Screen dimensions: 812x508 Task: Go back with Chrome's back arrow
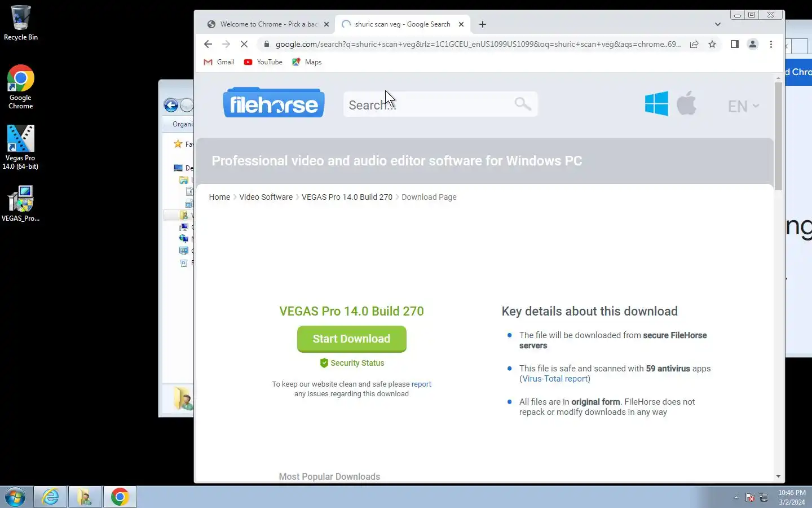pos(208,44)
